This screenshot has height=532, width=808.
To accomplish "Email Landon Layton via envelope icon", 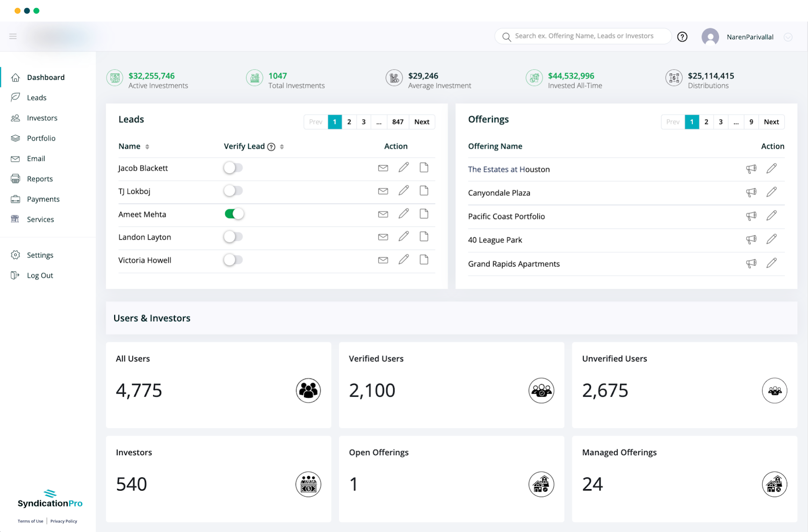I will click(383, 237).
